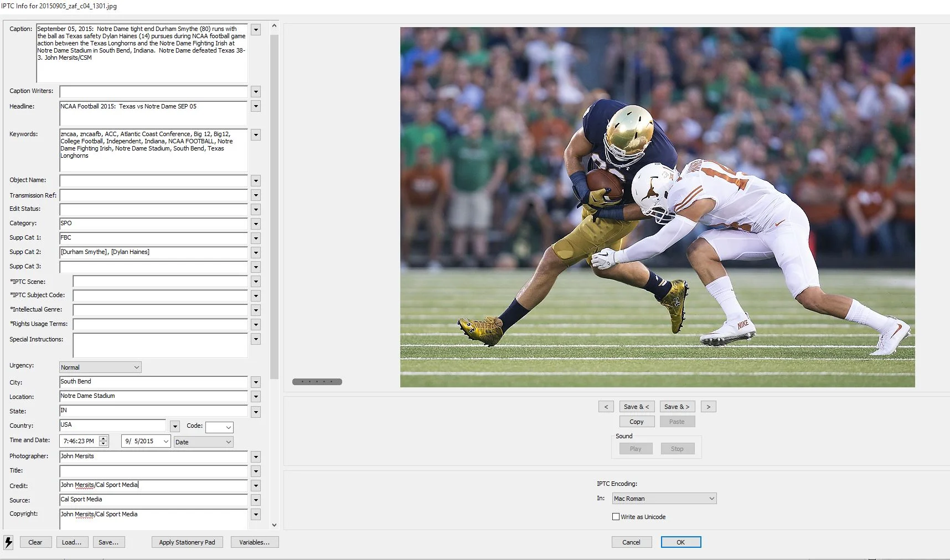950x560 pixels.
Task: Open the Caption Writers dropdown arrow
Action: [256, 92]
